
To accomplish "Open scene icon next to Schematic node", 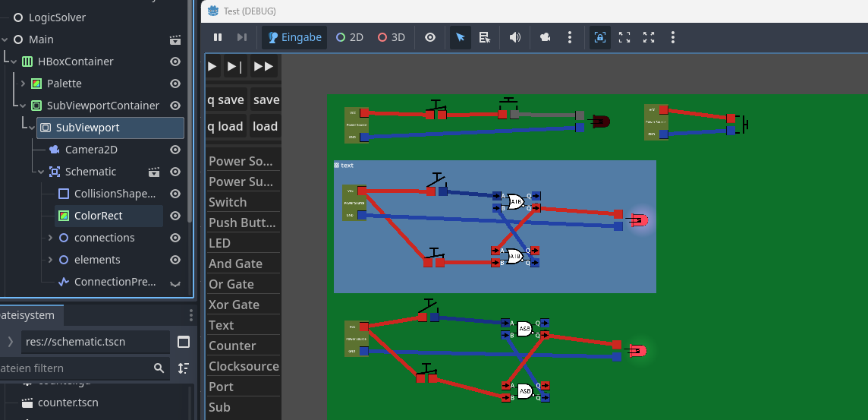I will 155,172.
